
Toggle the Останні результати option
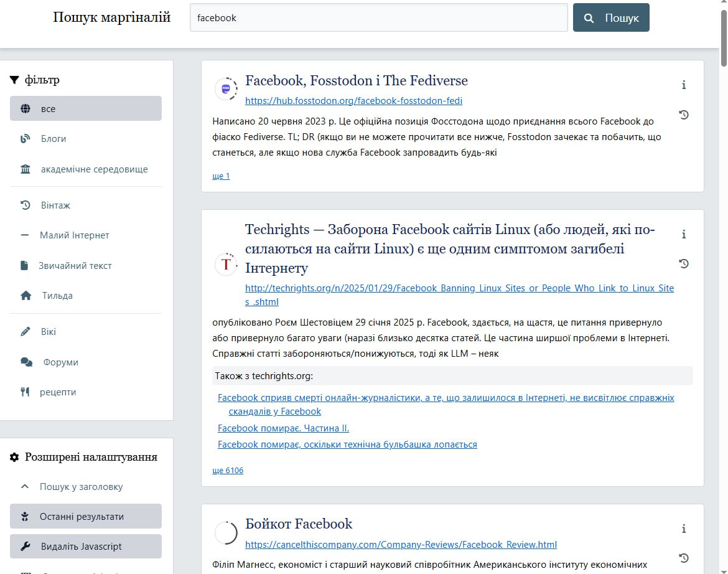[x=85, y=516]
